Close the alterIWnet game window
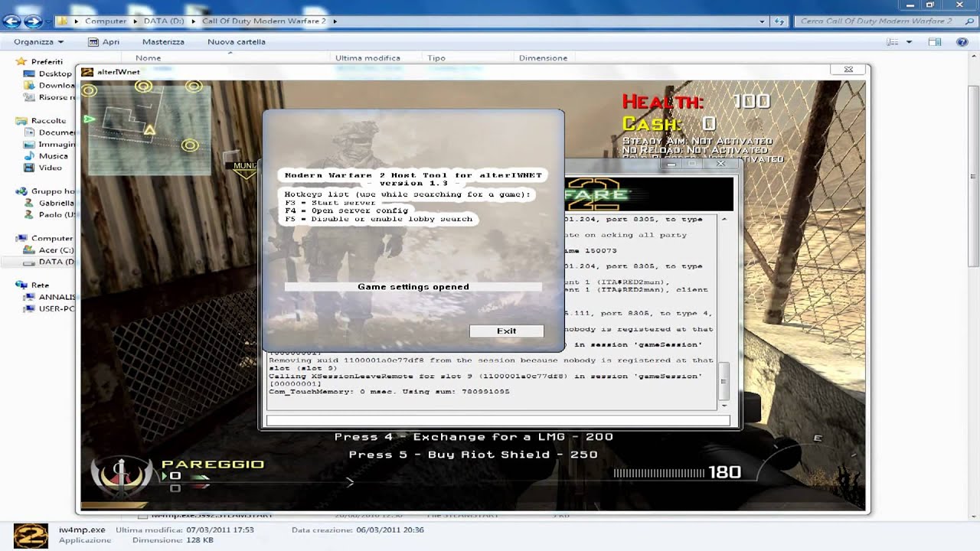This screenshot has height=551, width=980. pos(848,70)
